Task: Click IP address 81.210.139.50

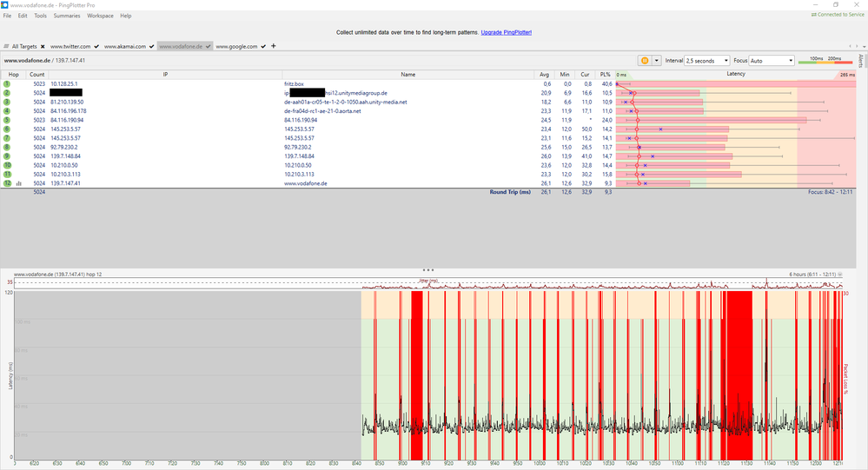Action: click(66, 102)
